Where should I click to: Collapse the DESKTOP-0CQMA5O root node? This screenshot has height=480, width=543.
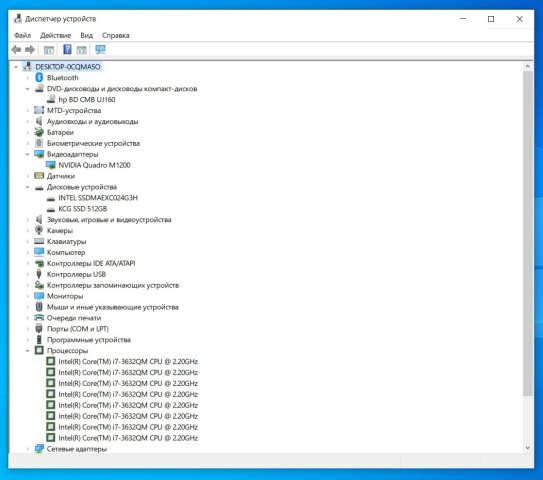[x=16, y=67]
